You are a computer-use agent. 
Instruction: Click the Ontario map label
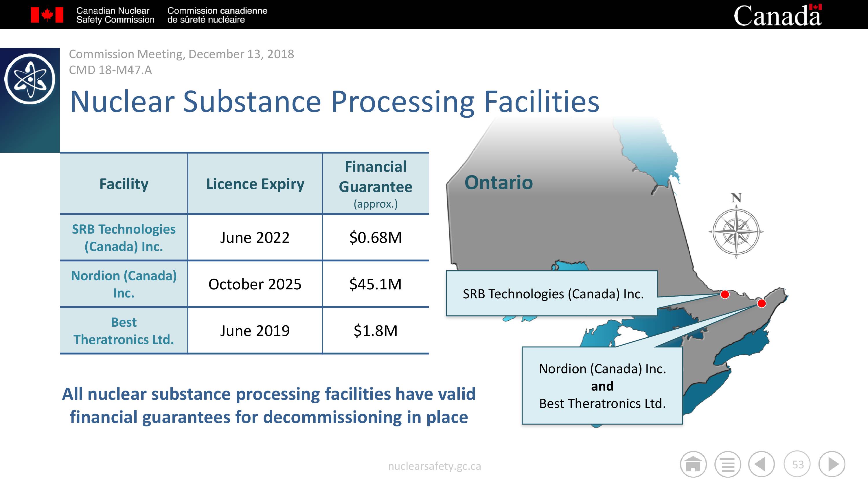click(499, 182)
